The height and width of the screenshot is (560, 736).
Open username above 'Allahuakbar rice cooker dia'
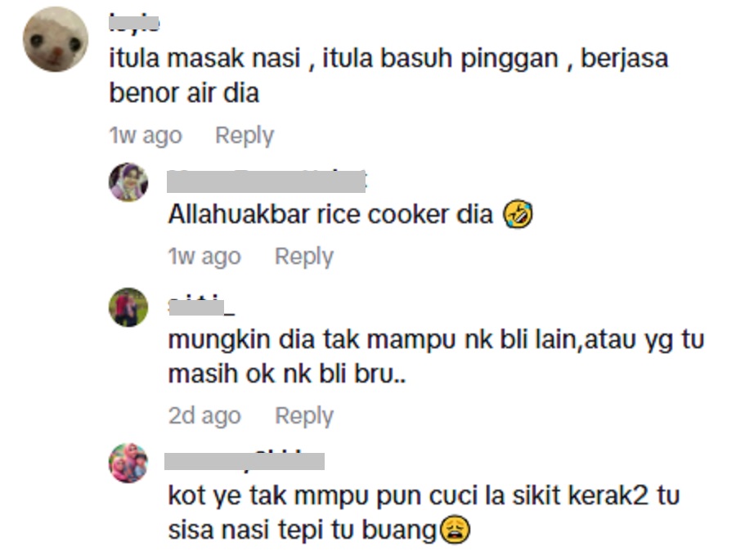[x=267, y=181]
